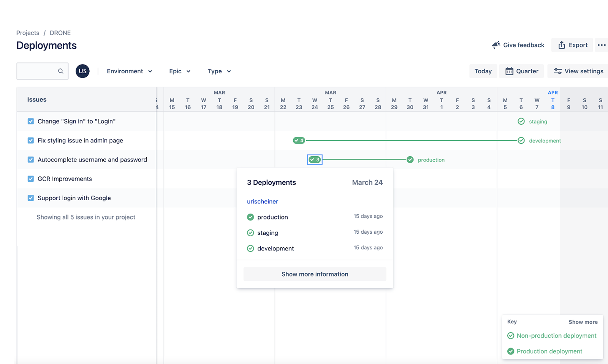Viewport: 608px width, 364px height.
Task: Click the search magnifier icon
Action: 61,71
